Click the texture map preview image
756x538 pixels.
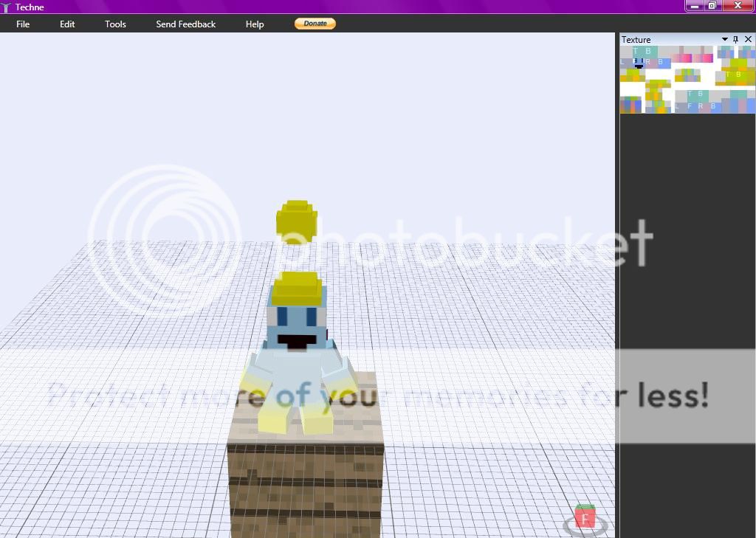tap(687, 79)
